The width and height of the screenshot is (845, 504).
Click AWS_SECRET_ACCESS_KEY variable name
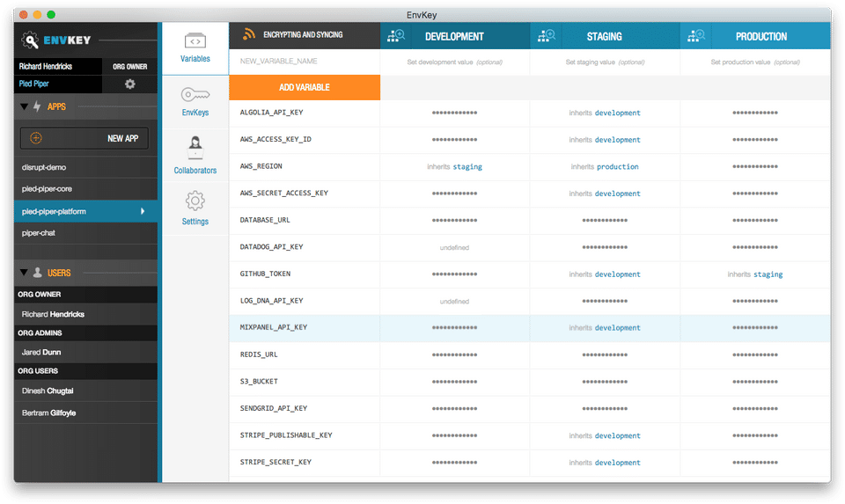(284, 194)
